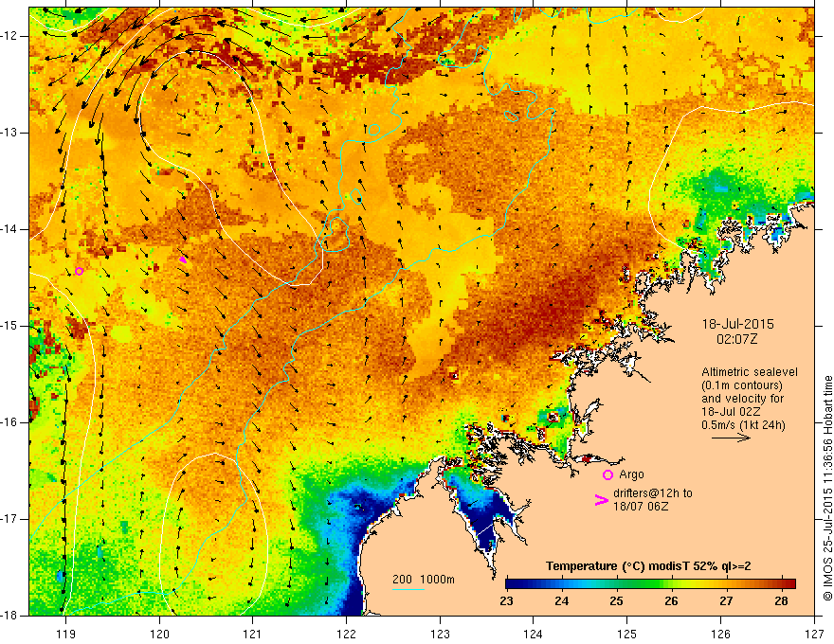Click the temperature colorbar
This screenshot has height=644, width=834.
click(x=650, y=584)
